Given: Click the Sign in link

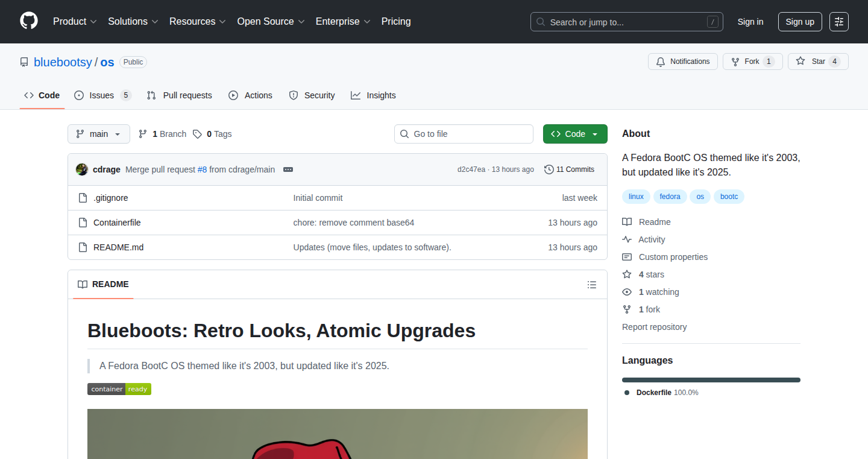Looking at the screenshot, I should point(750,22).
